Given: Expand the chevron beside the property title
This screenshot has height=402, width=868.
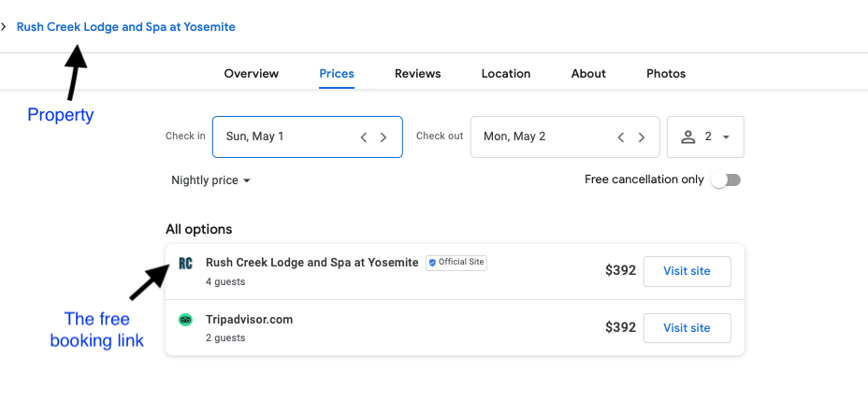Looking at the screenshot, I should (5, 27).
